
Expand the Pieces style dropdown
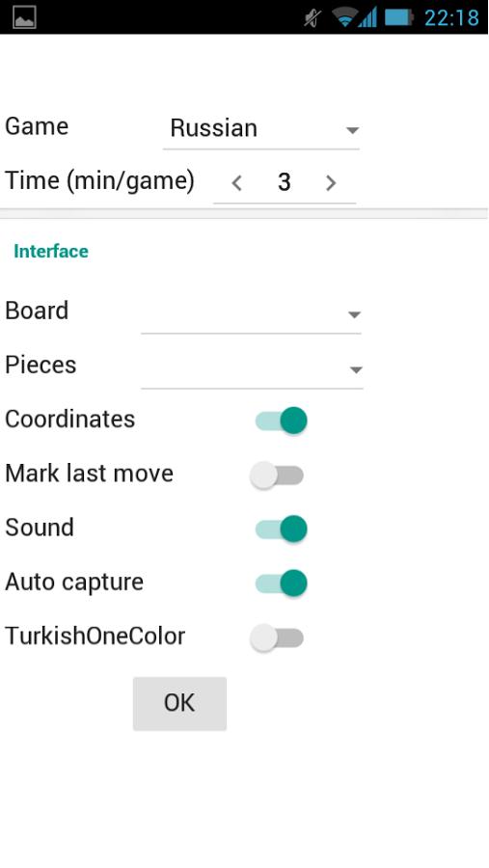(252, 368)
